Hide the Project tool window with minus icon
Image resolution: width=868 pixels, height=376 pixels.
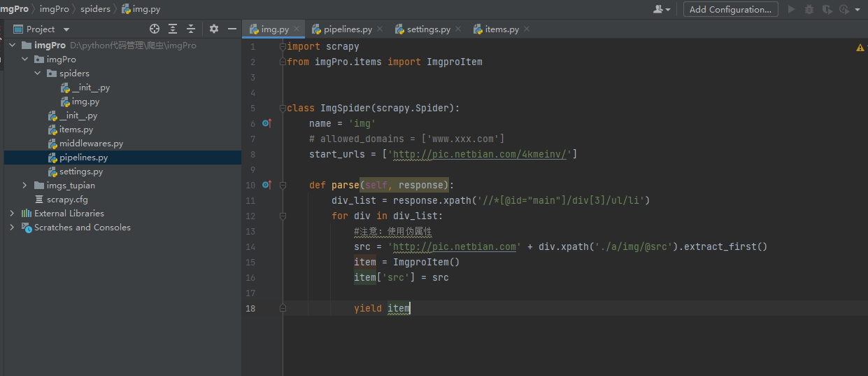coord(232,29)
